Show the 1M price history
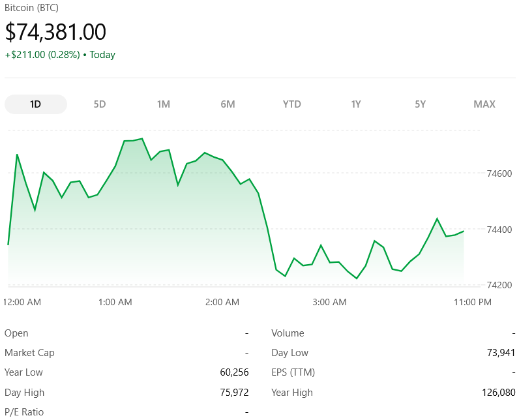Screen dimensions: 519x420 pos(164,104)
